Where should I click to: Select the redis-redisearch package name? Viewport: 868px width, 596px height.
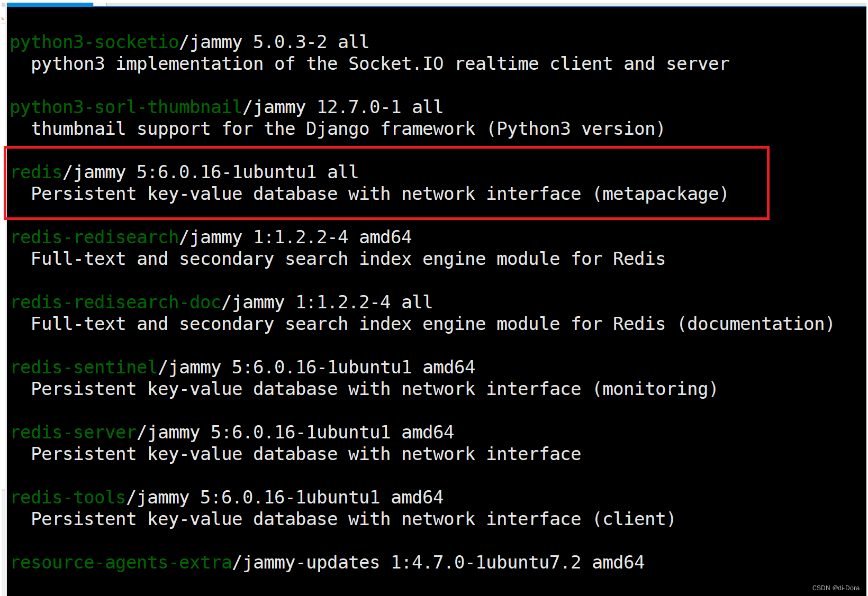(95, 237)
